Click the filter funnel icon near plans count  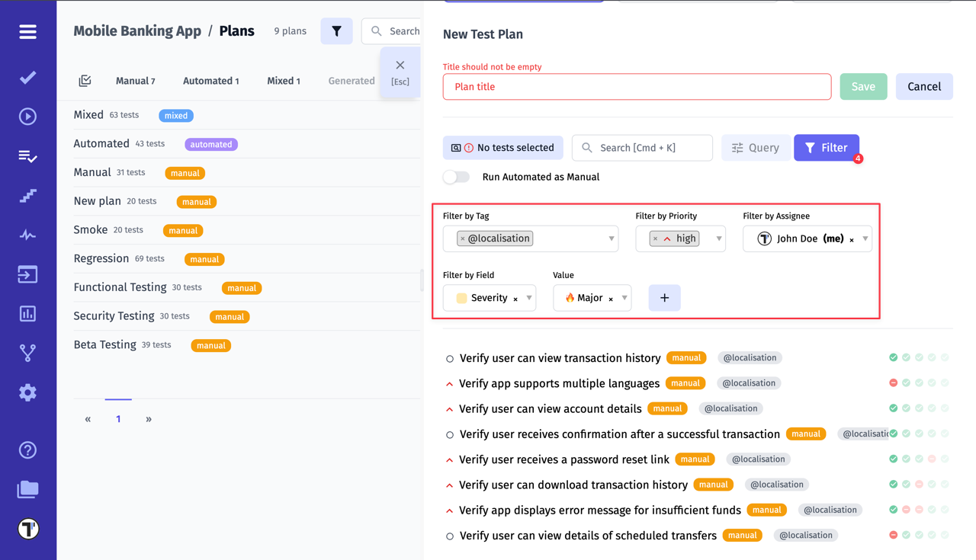336,31
